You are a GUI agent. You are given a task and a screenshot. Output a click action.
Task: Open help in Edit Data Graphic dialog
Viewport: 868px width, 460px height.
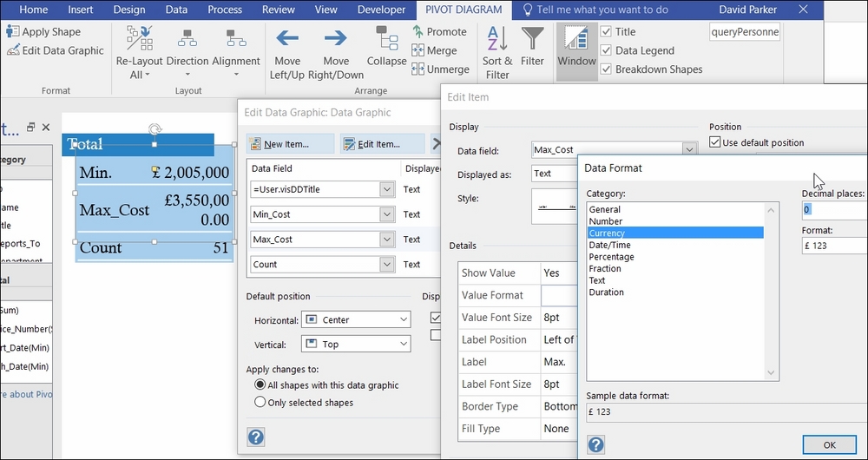(x=256, y=437)
